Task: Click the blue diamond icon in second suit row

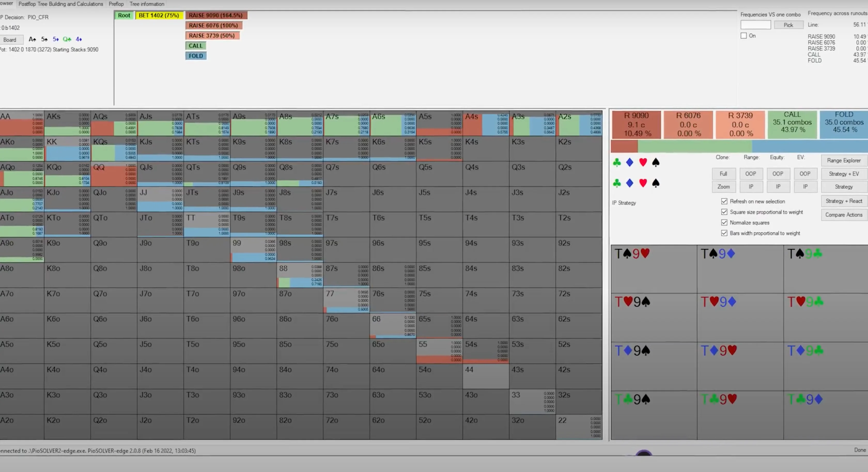Action: (630, 183)
